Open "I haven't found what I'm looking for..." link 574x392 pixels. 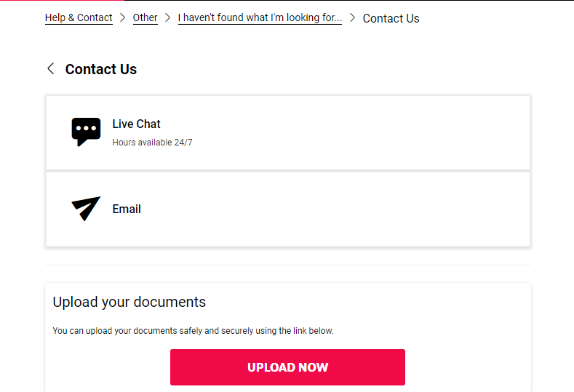(x=260, y=17)
